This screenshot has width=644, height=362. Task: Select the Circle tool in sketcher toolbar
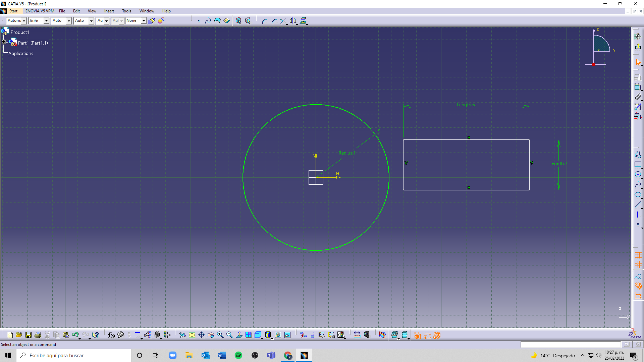pos(638,175)
